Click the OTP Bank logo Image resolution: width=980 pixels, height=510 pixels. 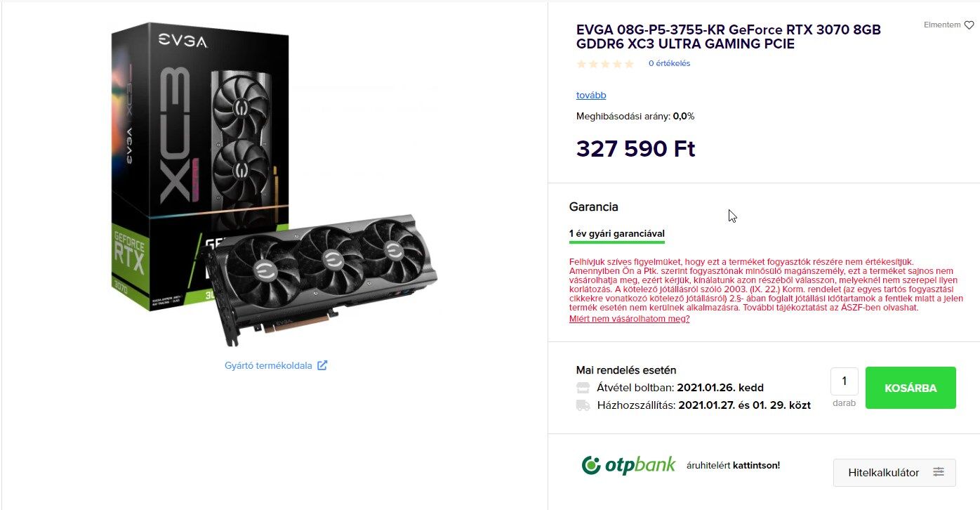[628, 465]
